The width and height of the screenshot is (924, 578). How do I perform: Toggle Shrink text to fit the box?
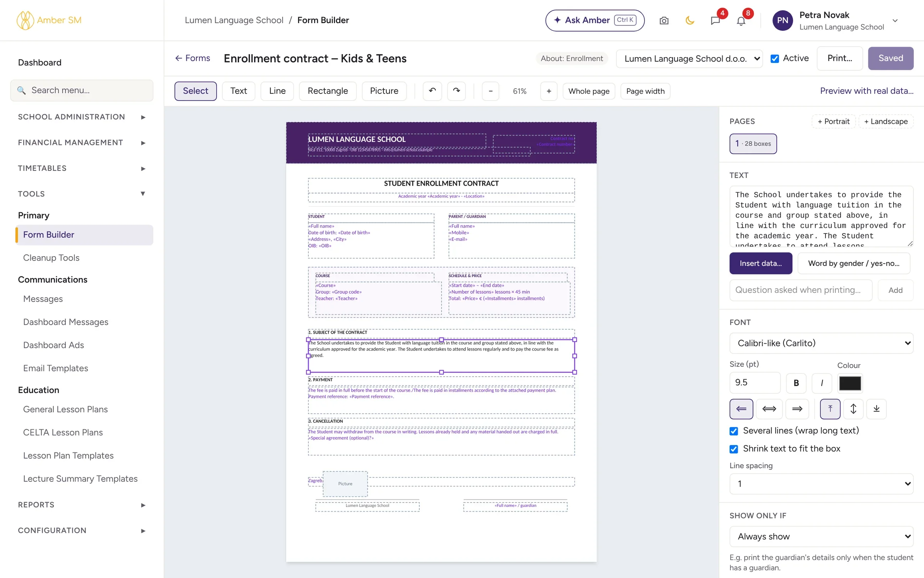click(734, 449)
